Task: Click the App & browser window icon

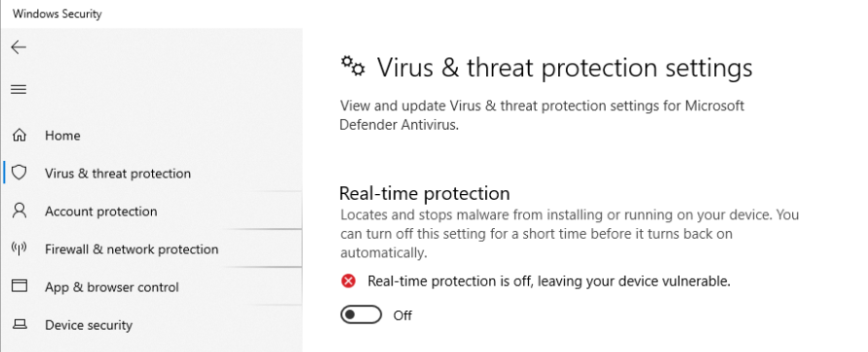Action: pyautogui.click(x=19, y=286)
